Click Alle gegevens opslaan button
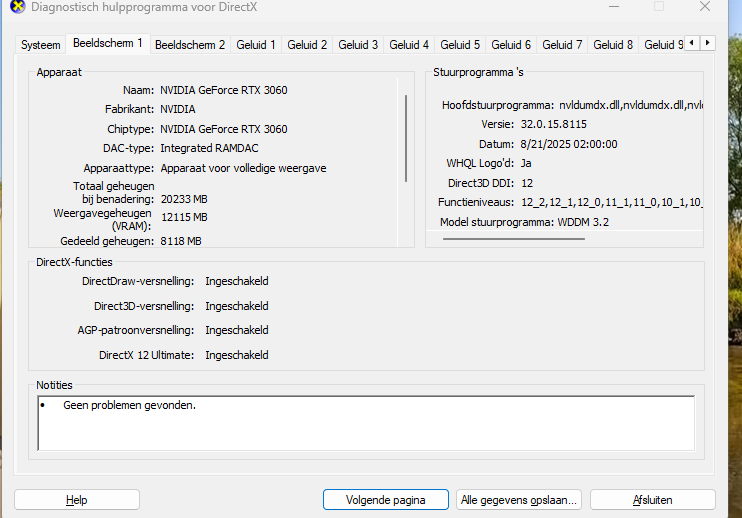742x518 pixels. pyautogui.click(x=519, y=500)
